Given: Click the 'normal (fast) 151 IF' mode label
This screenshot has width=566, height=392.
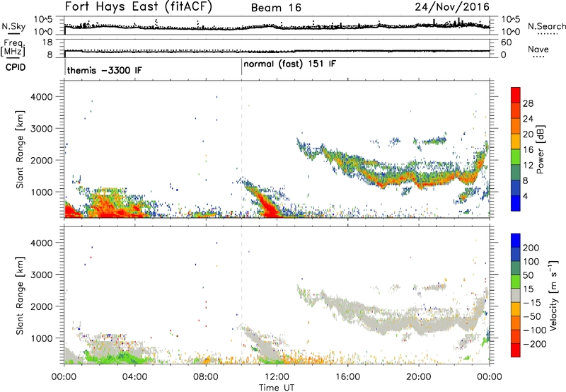Looking at the screenshot, I should 289,64.
